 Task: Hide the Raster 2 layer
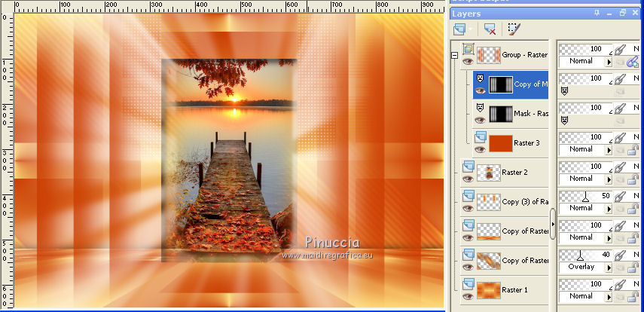[469, 179]
